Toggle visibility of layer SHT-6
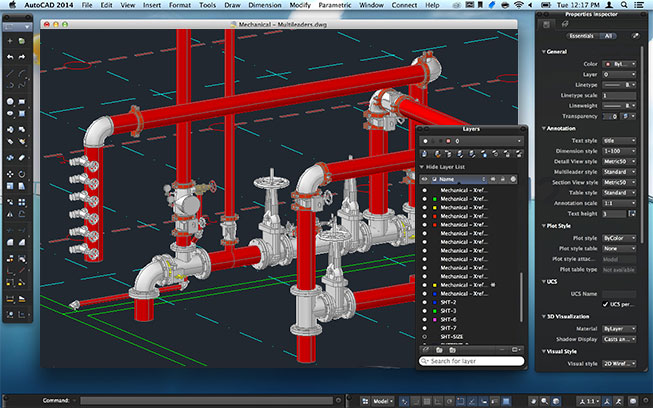653x408 pixels. [424, 319]
